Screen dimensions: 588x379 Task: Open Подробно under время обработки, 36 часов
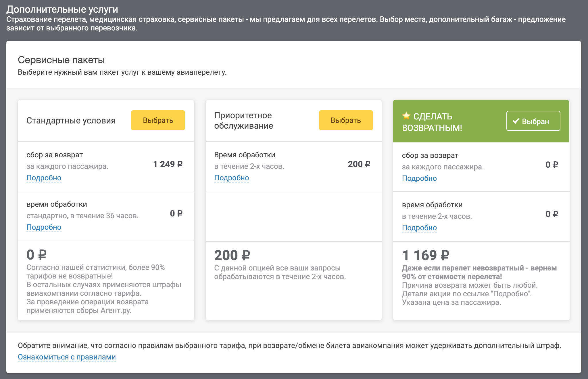tap(44, 227)
